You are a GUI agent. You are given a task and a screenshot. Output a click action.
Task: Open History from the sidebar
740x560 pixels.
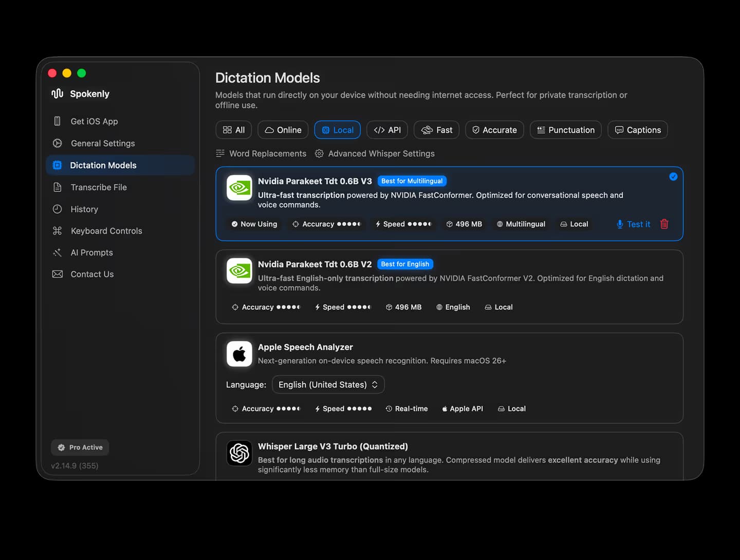click(84, 209)
